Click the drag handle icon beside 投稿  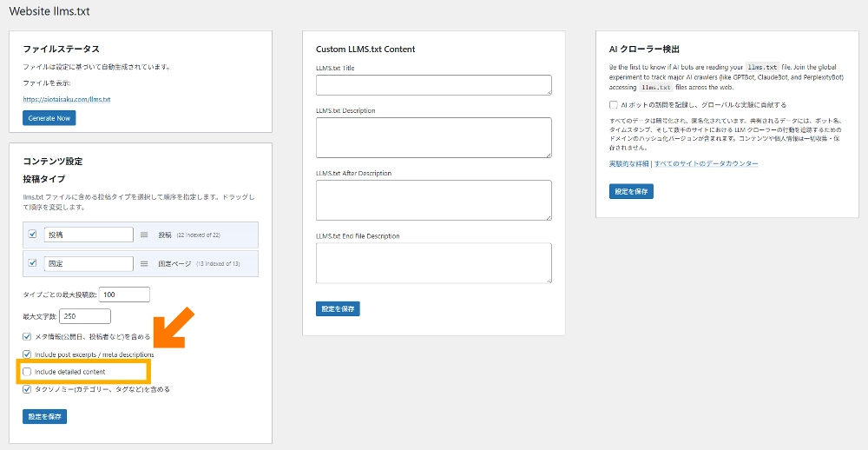(x=144, y=235)
